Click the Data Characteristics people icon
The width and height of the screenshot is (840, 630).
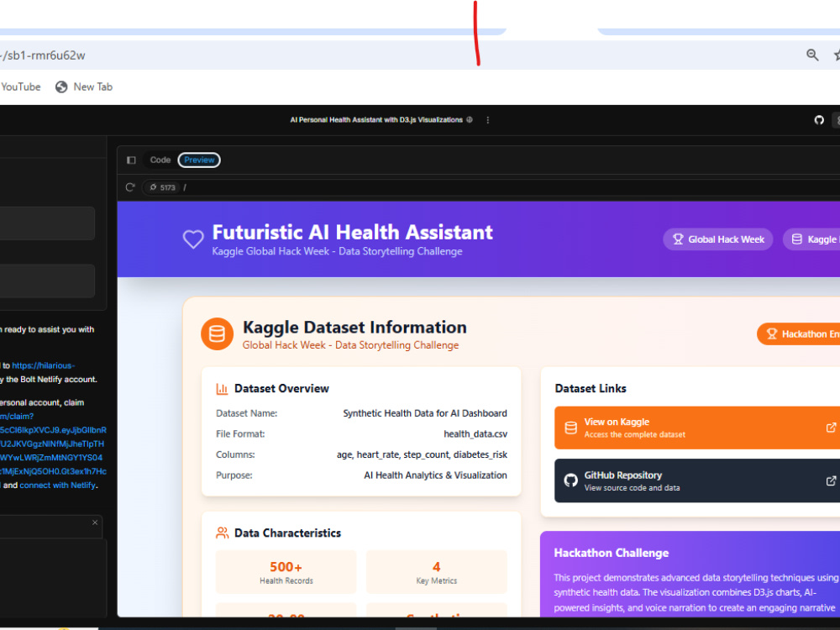pos(222,533)
